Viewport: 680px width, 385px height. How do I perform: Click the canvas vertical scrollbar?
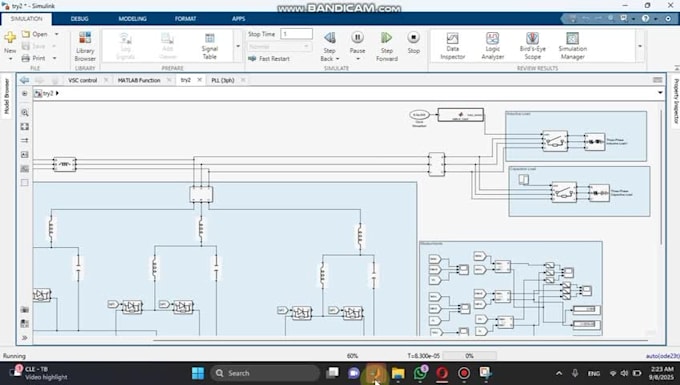661,177
